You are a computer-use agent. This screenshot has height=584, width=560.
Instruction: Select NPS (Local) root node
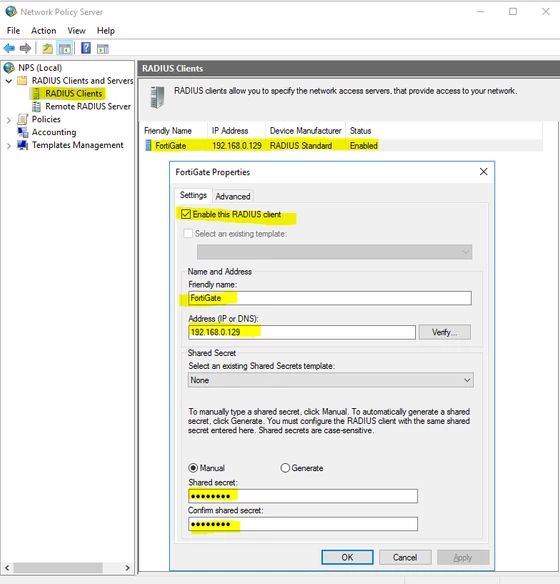pos(40,68)
